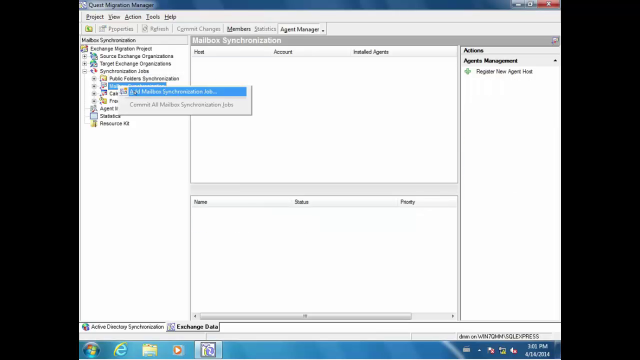640x360 pixels.
Task: Collapse the Synchronization Jobs node
Action: pyautogui.click(x=84, y=71)
